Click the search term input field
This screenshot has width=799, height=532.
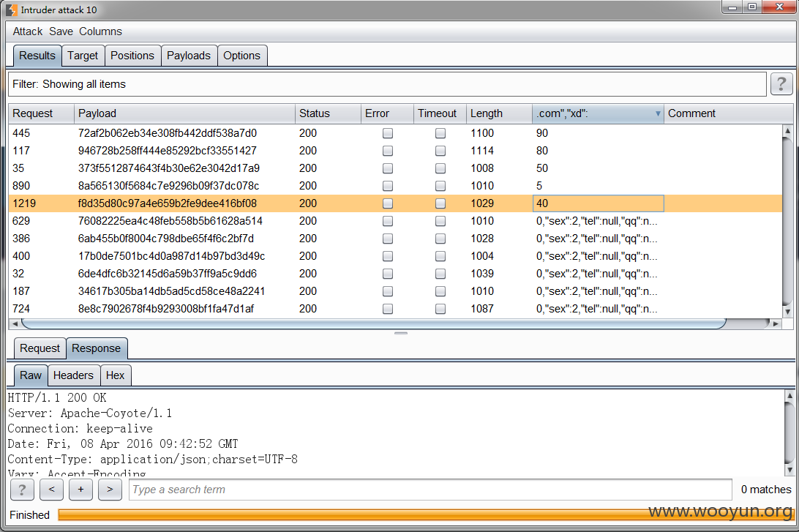tap(430, 490)
